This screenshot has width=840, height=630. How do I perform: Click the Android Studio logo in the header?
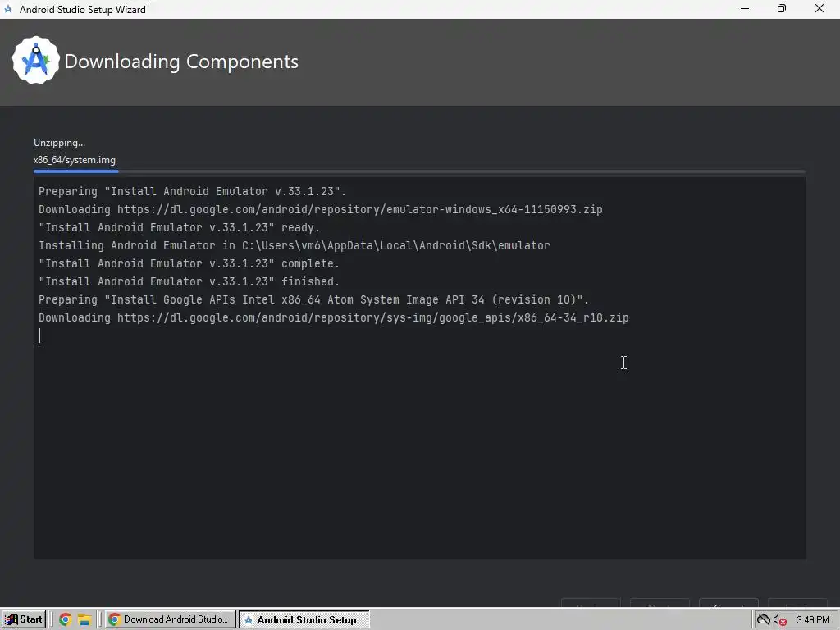click(x=36, y=60)
